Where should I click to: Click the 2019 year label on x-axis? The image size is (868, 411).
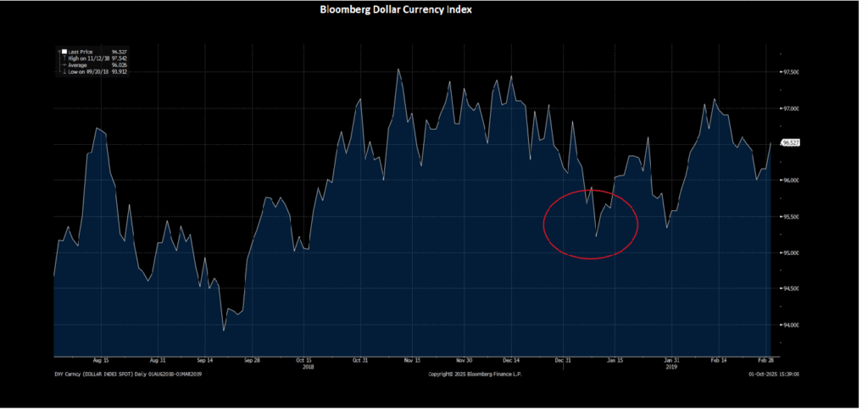671,366
